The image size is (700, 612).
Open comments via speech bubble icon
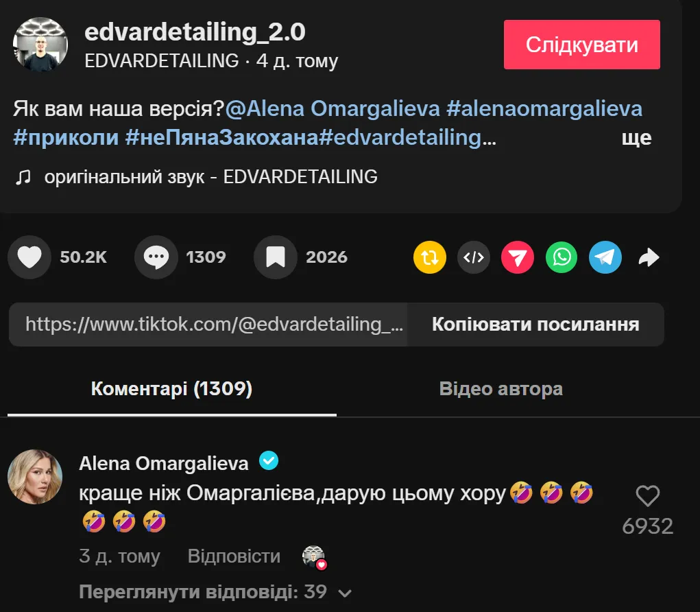point(156,257)
